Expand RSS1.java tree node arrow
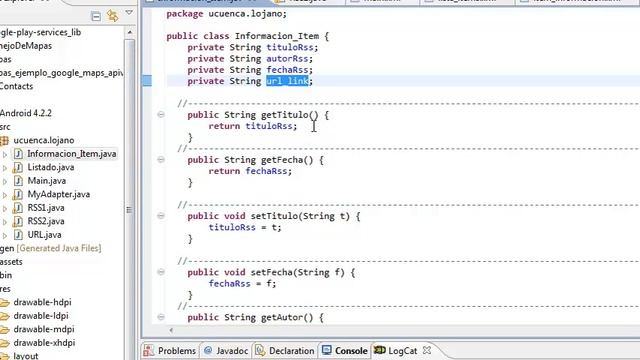Image resolution: width=640 pixels, height=360 pixels. coord(5,209)
